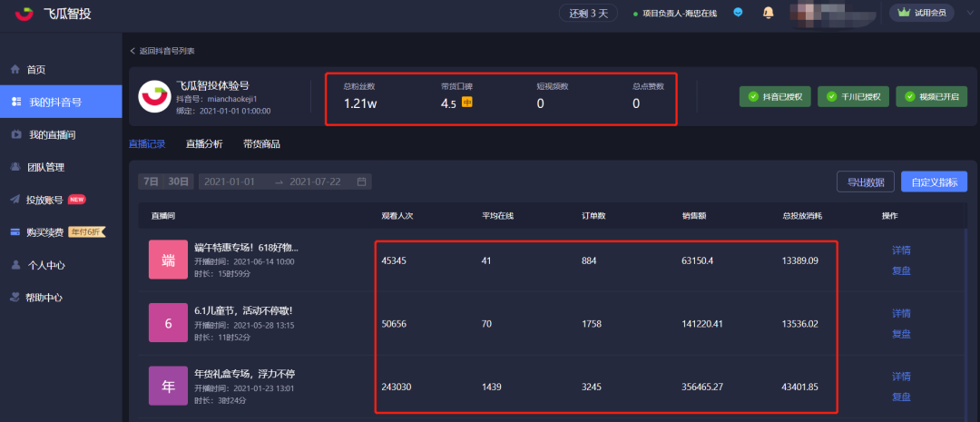The height and width of the screenshot is (422, 980).
Task: Switch to the 直播分析 tab
Action: pos(204,144)
